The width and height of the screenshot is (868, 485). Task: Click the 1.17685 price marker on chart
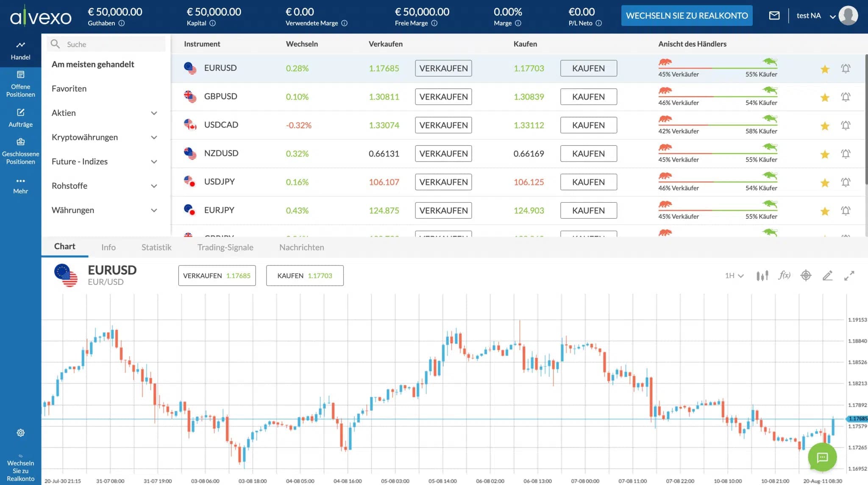[x=857, y=419]
